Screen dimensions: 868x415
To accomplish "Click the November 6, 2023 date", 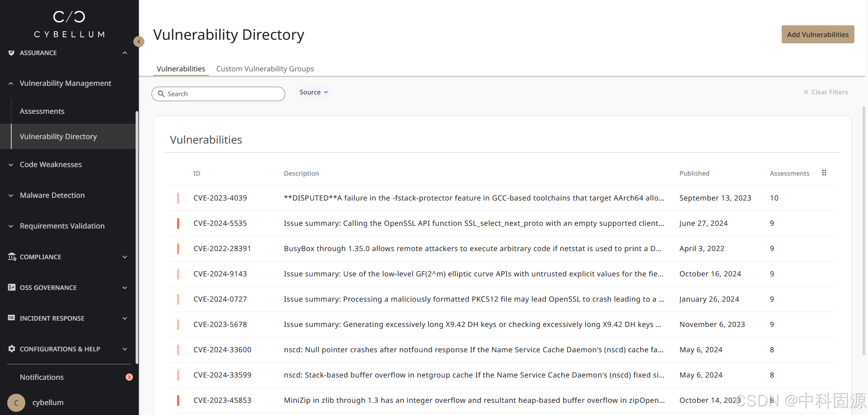I will [712, 324].
